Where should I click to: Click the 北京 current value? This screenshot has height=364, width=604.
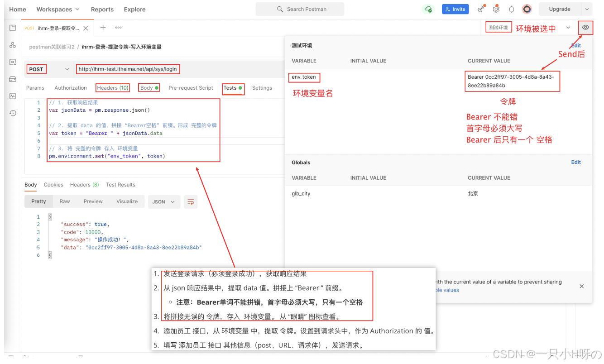pos(473,194)
